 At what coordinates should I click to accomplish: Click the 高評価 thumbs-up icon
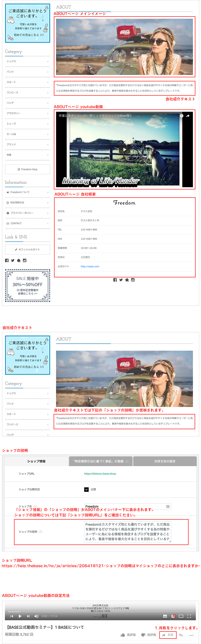123,635
